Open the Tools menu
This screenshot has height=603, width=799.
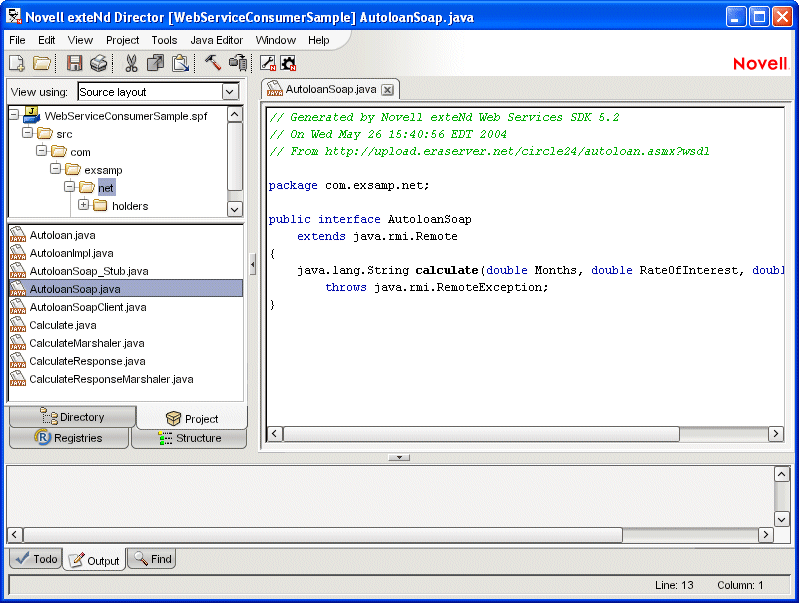point(164,40)
